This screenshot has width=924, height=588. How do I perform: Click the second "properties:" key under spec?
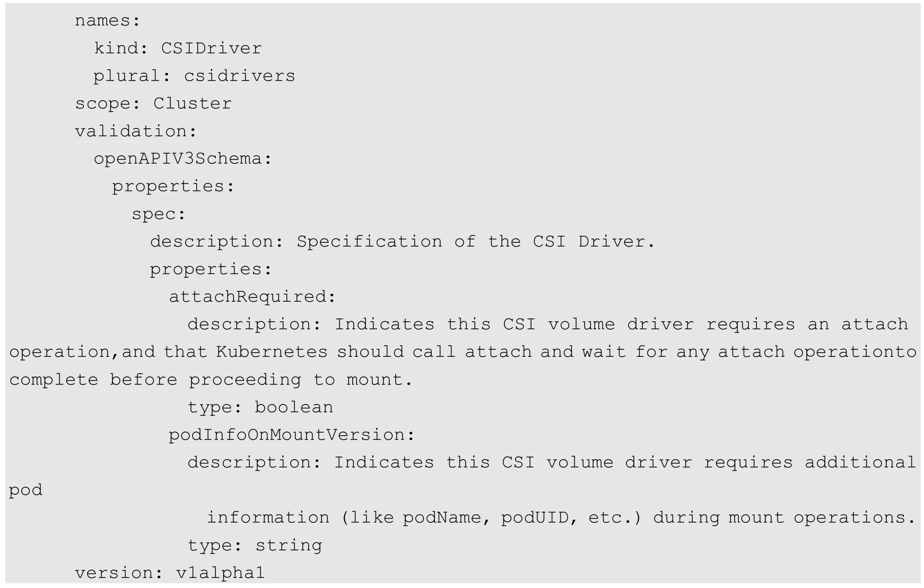(x=211, y=269)
